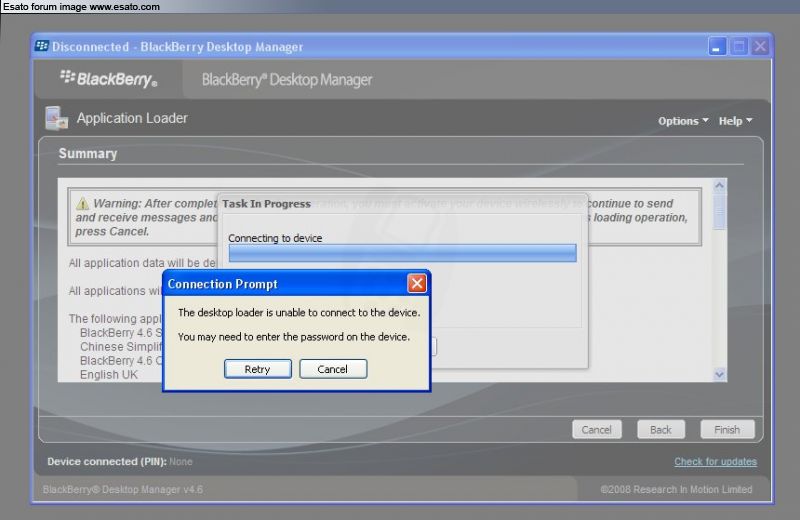Close the BlackBerry Desktop Manager window
This screenshot has width=800, height=520.
pos(760,46)
